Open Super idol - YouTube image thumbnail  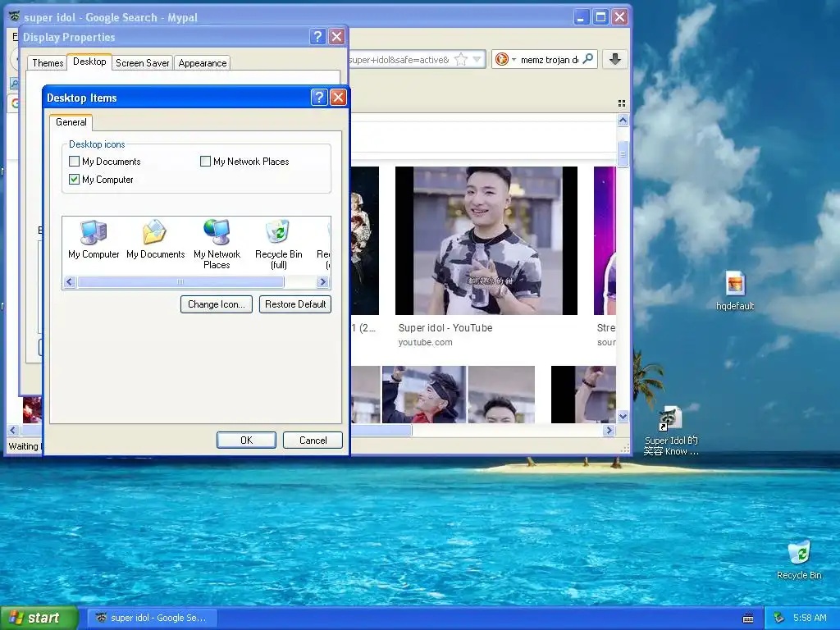486,240
